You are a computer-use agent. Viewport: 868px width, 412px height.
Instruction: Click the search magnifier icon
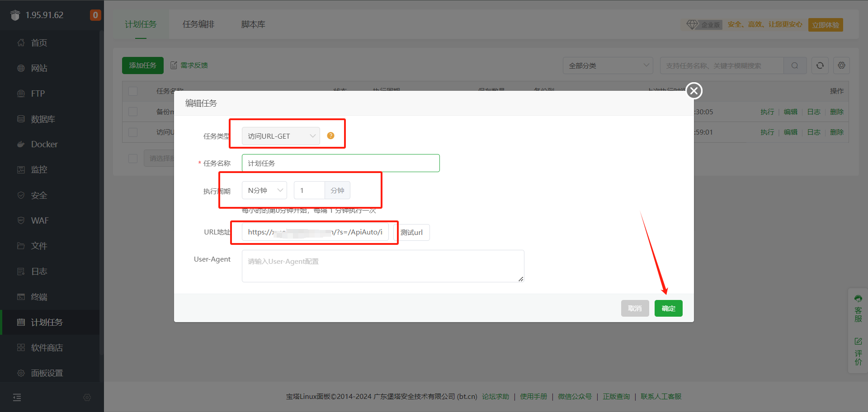(794, 66)
